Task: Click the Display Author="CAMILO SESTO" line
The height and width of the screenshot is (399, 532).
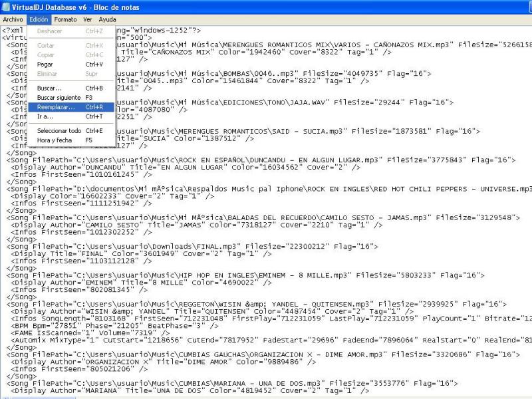Action: 197,225
